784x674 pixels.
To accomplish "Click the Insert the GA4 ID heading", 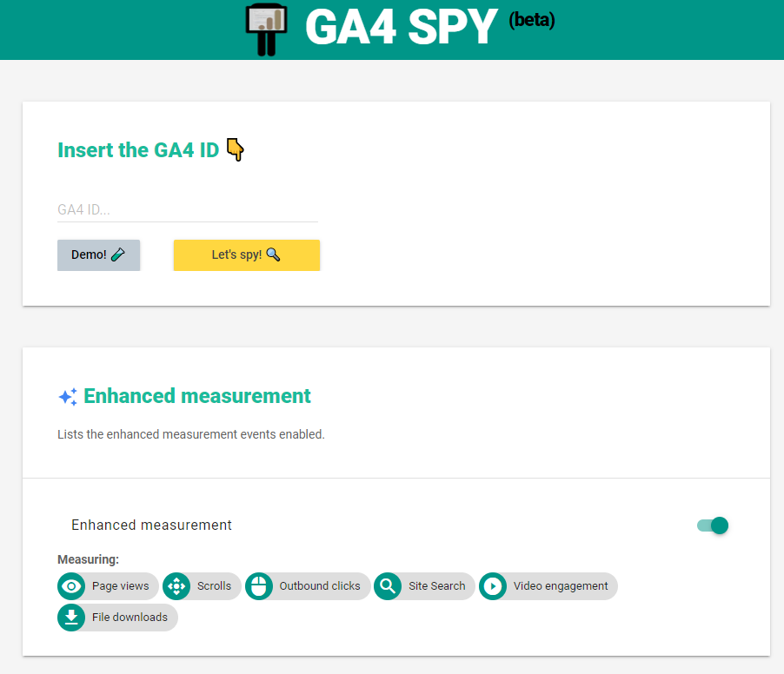I will pos(138,150).
